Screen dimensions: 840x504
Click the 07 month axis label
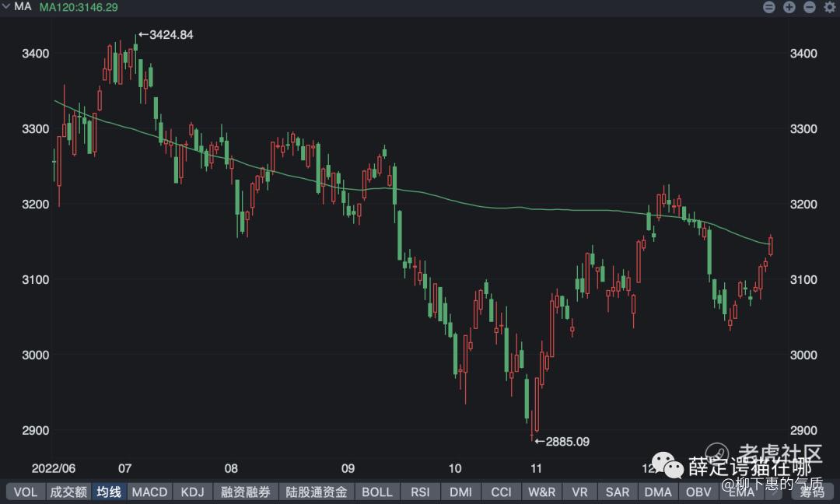pos(124,469)
